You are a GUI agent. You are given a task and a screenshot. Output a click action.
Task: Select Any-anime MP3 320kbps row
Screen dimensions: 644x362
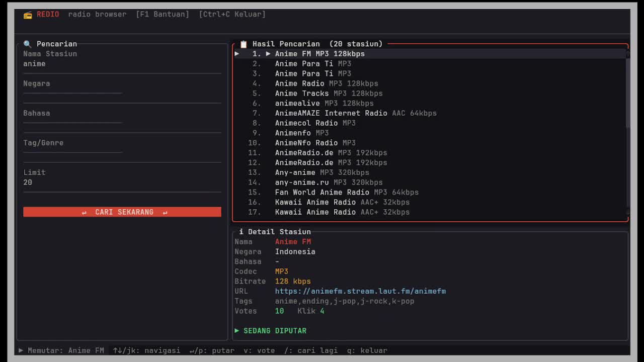tap(430, 172)
